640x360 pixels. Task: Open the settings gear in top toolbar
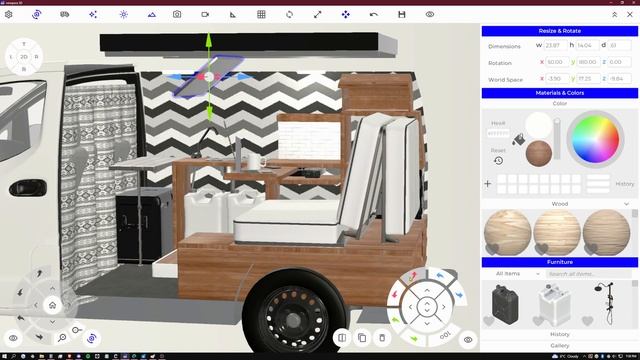coord(9,14)
